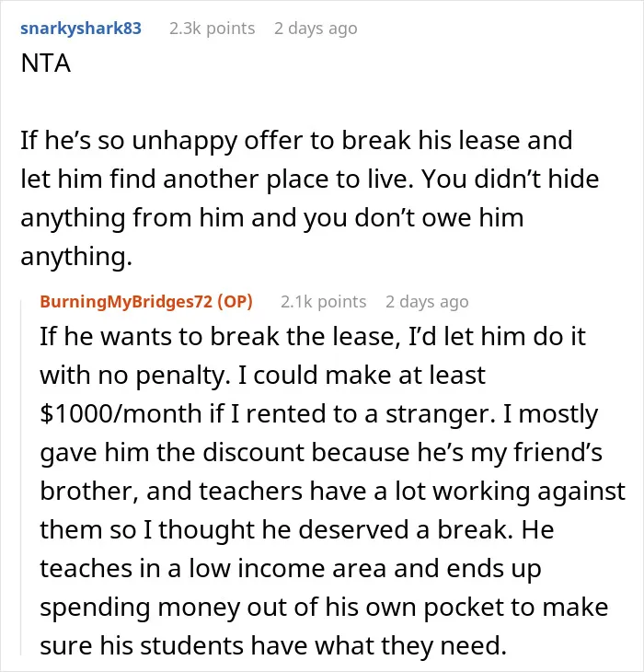
Task: Collapse the reply using the vertical thread line
Action: [x=21, y=478]
